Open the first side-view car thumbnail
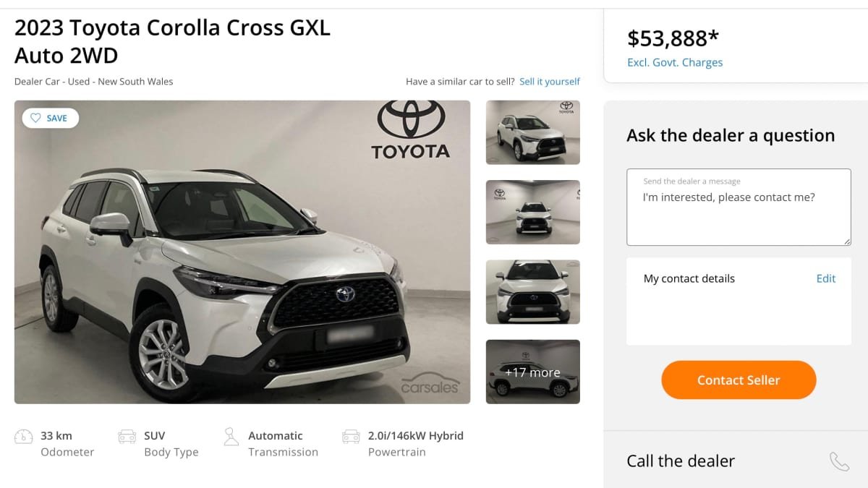This screenshot has height=488, width=868. tap(532, 132)
